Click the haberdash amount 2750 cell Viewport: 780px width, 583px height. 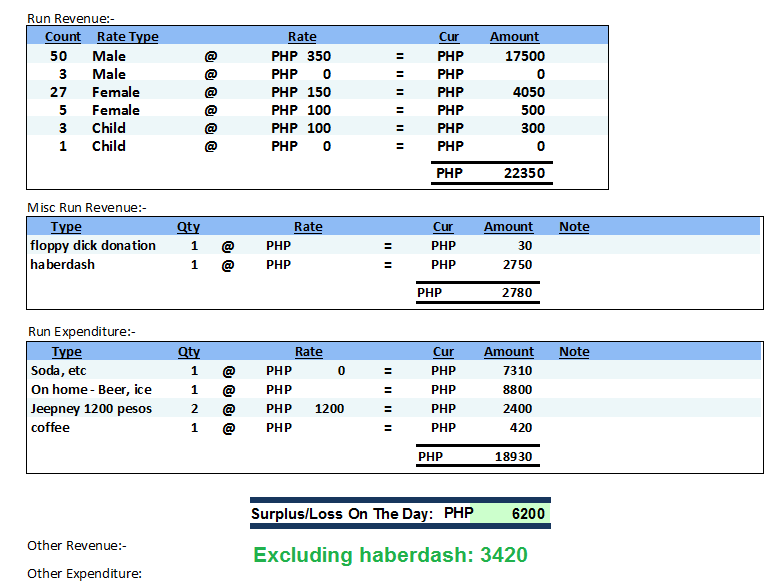(517, 265)
